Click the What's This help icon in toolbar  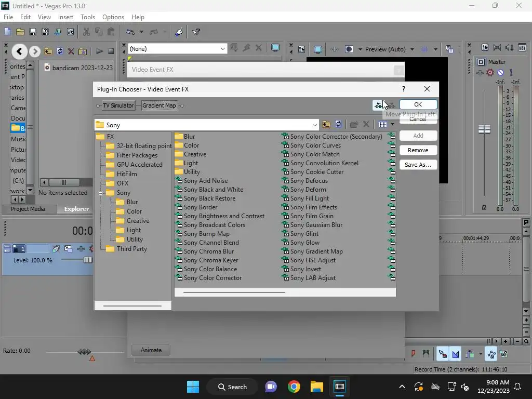pos(196,32)
